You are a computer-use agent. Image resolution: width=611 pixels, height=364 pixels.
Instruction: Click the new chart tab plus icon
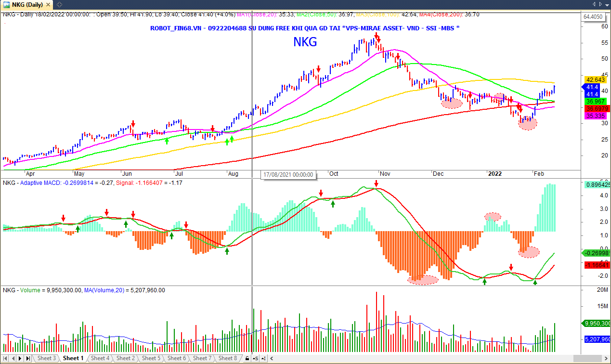coord(59,4)
